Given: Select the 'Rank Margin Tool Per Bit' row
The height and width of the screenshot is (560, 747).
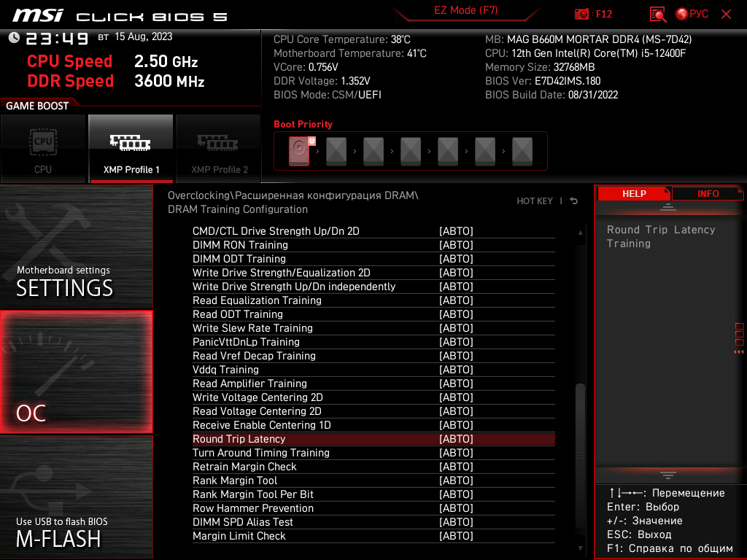Looking at the screenshot, I should coord(373,494).
